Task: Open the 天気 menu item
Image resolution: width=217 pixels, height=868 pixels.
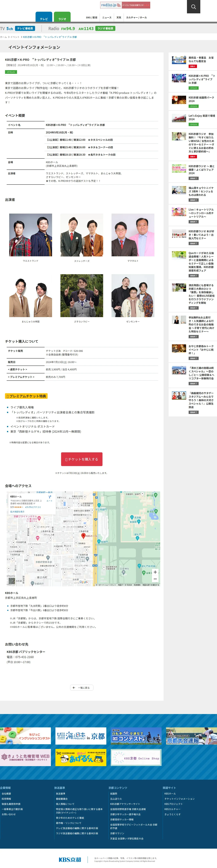Action: (119, 18)
